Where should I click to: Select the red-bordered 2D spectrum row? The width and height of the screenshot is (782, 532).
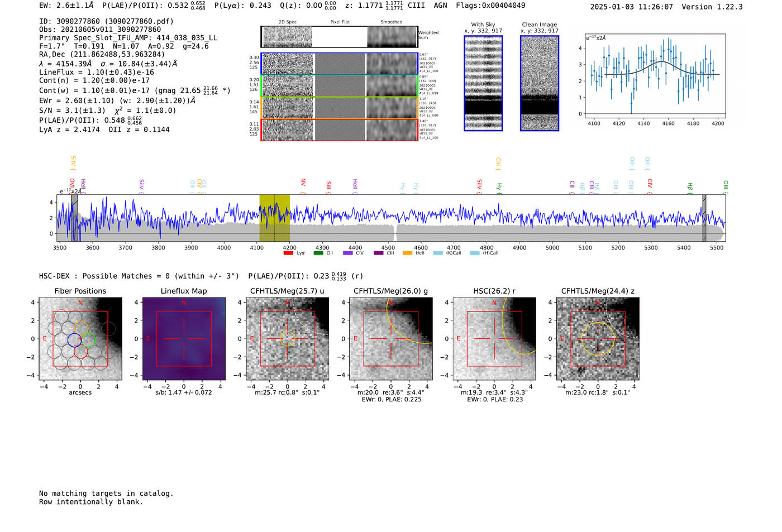[340, 130]
